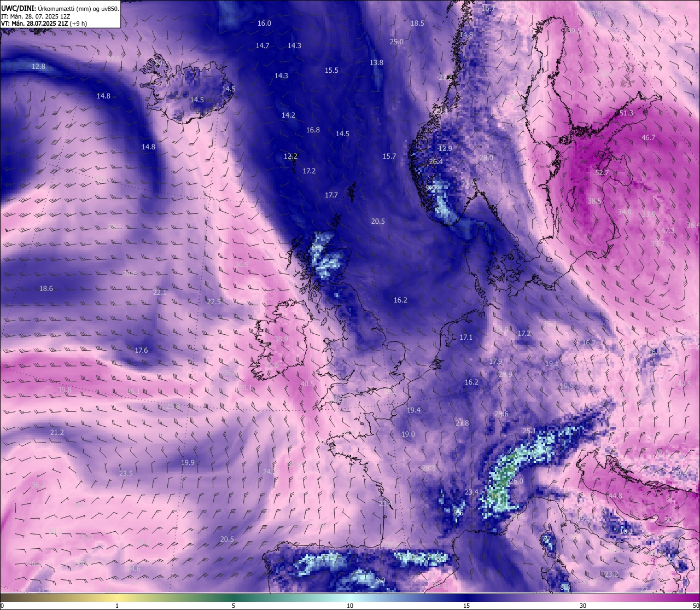
Task: Select the 13.8 map value
Action: click(376, 62)
